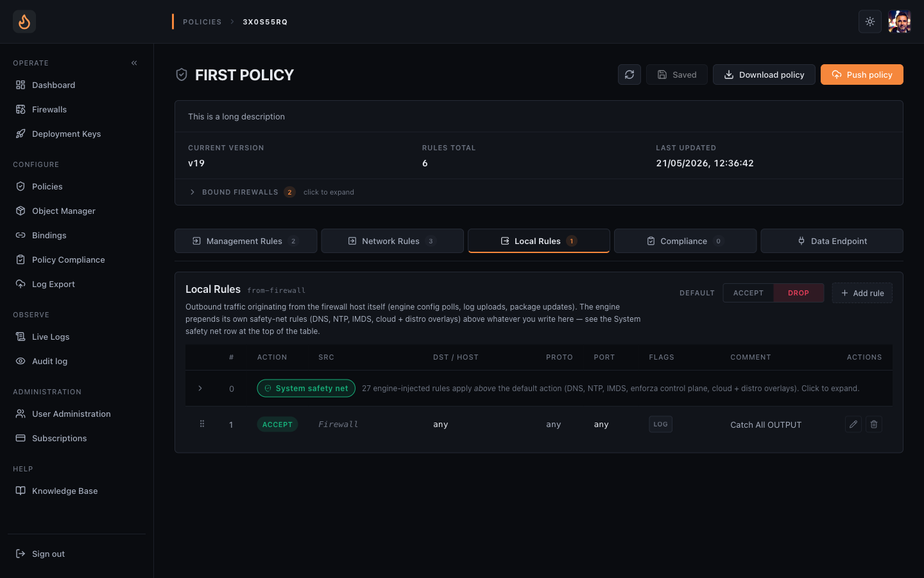The image size is (924, 578).
Task: Click the System safety net badge
Action: pyautogui.click(x=306, y=389)
